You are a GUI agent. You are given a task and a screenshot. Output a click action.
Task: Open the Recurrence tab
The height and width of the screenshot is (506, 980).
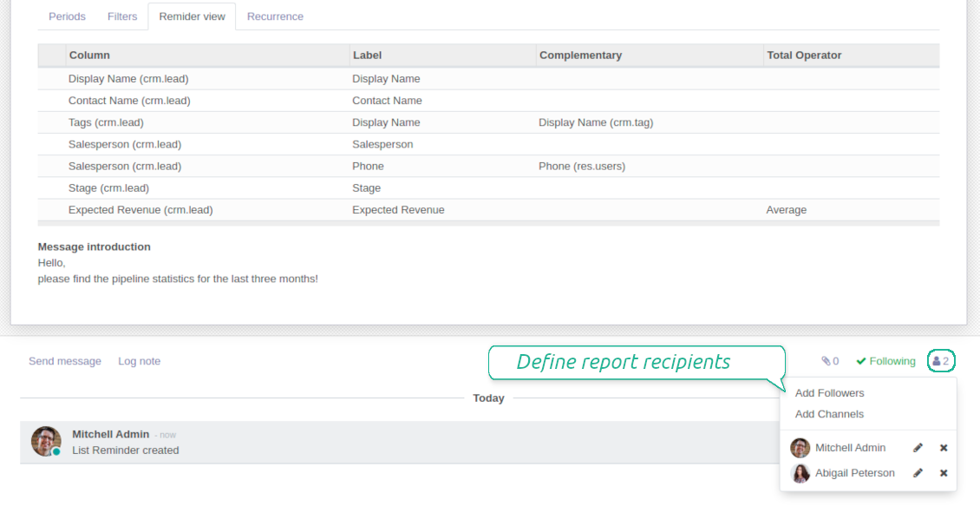(x=275, y=16)
